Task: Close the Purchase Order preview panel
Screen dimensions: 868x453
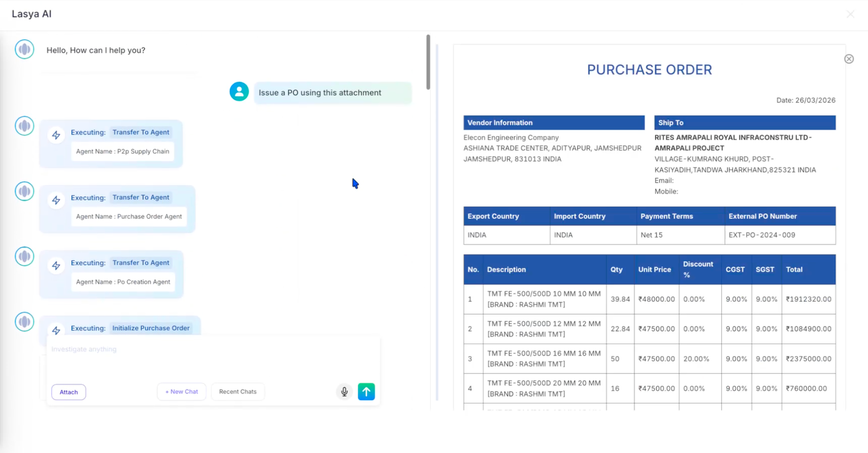Action: click(x=849, y=59)
